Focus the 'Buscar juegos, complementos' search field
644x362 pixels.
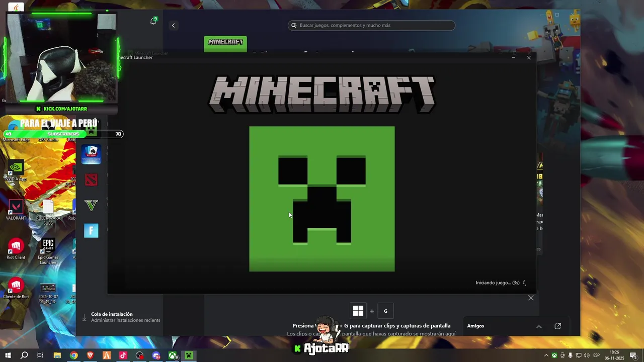(371, 25)
